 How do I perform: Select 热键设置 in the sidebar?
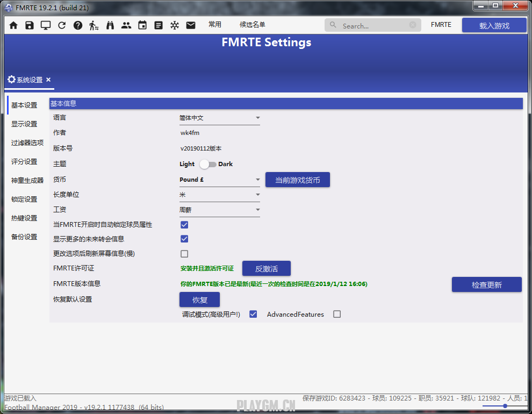(x=24, y=218)
